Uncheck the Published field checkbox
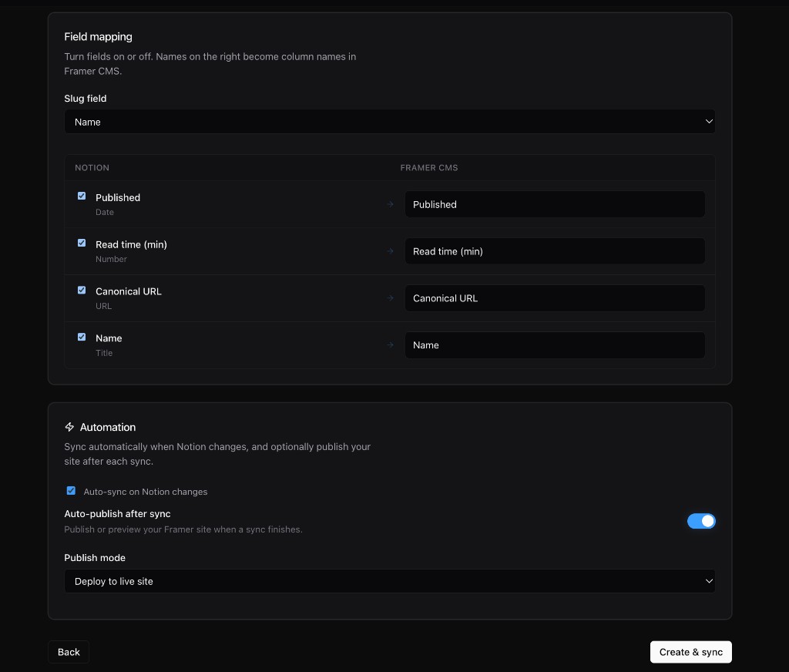 [82, 196]
